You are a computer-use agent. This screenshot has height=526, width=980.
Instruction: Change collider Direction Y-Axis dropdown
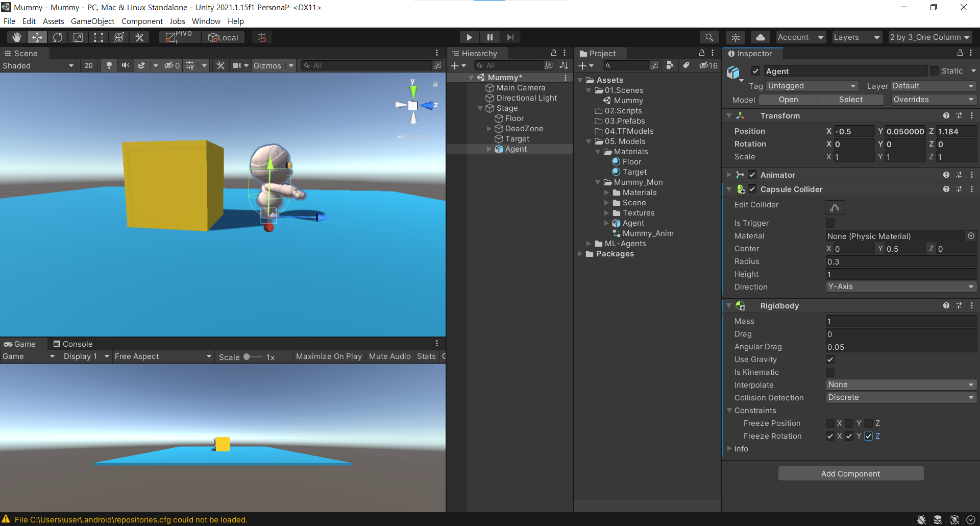tap(901, 286)
